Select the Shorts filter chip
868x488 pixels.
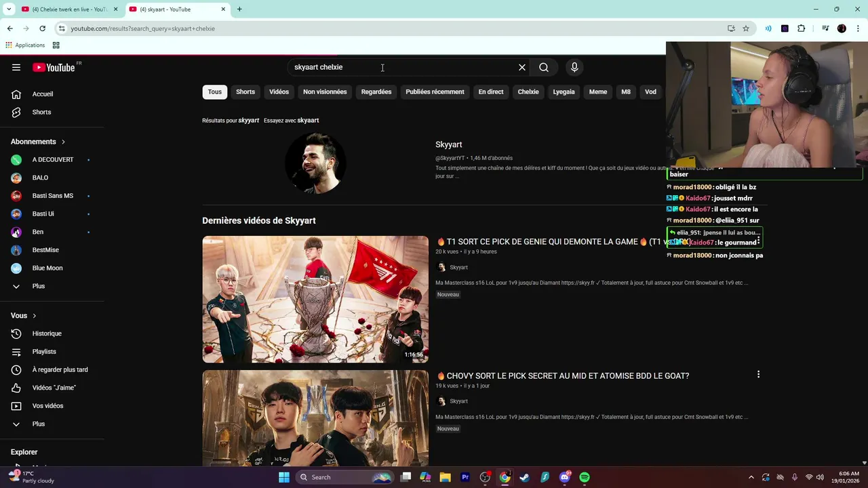click(245, 92)
